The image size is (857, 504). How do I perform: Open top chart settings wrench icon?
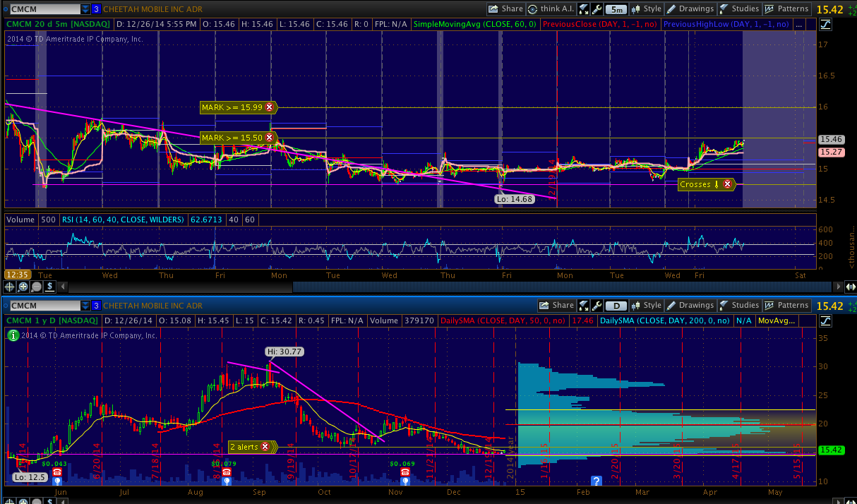pos(597,9)
